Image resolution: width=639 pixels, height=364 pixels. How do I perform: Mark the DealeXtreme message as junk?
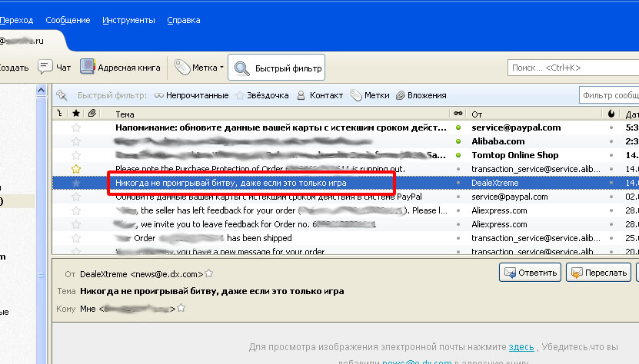[x=611, y=183]
